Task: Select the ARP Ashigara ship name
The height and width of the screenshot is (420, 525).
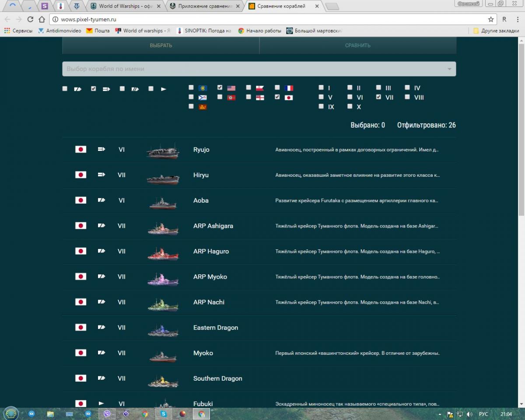Action: (213, 226)
